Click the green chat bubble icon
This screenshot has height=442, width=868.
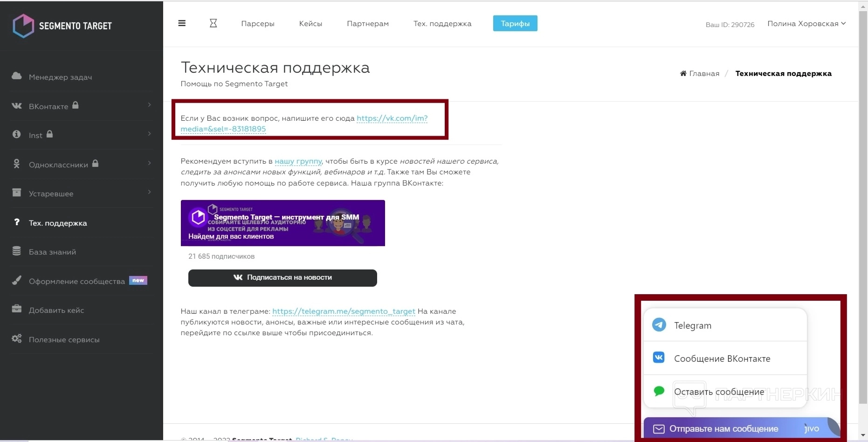point(659,391)
